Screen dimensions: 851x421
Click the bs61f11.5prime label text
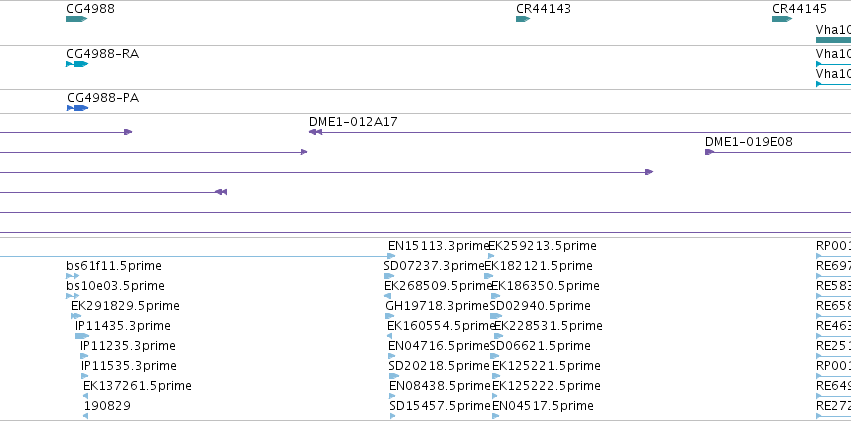coord(114,266)
